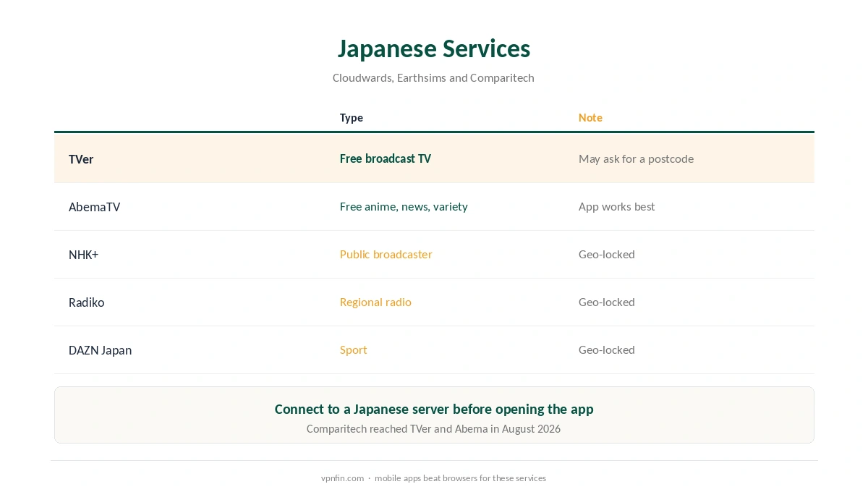
Task: Click the 'Geo-locked' note in NHK+ row
Action: tap(607, 254)
